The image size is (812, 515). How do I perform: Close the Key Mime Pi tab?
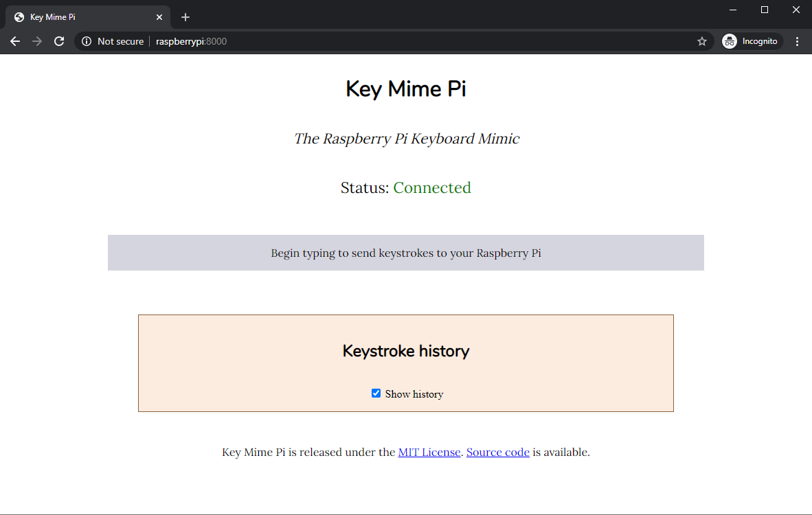click(x=159, y=17)
